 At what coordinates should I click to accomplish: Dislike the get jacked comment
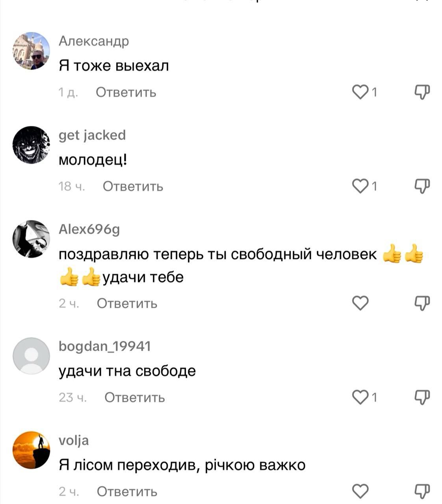coord(422,186)
